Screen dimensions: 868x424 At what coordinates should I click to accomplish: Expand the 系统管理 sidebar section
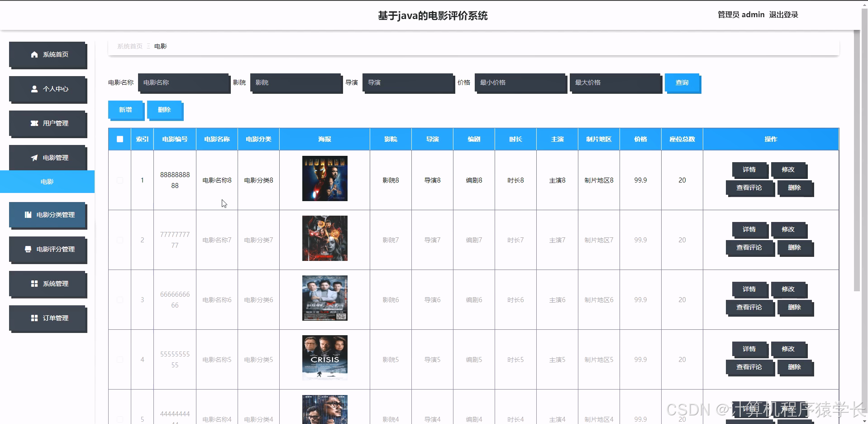pyautogui.click(x=48, y=284)
